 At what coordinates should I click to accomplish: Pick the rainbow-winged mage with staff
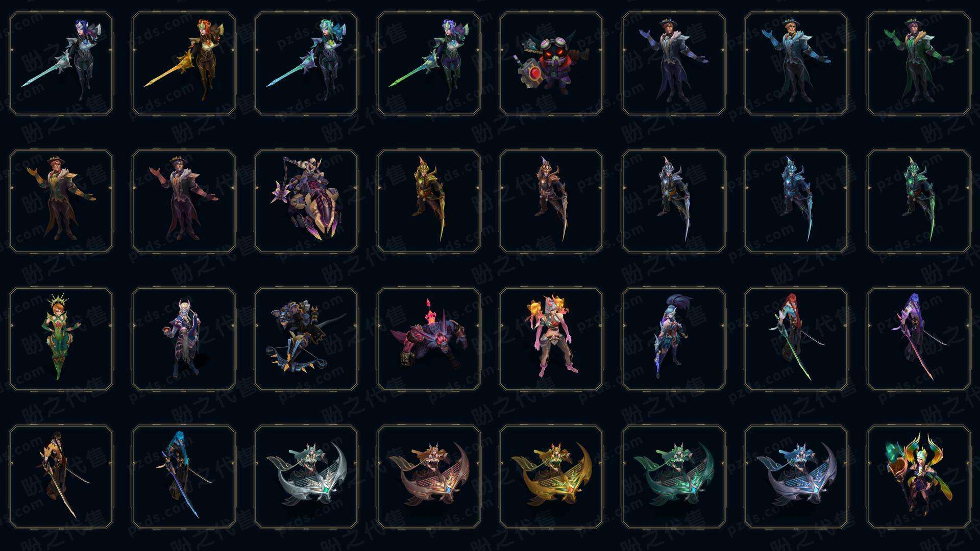(919, 477)
